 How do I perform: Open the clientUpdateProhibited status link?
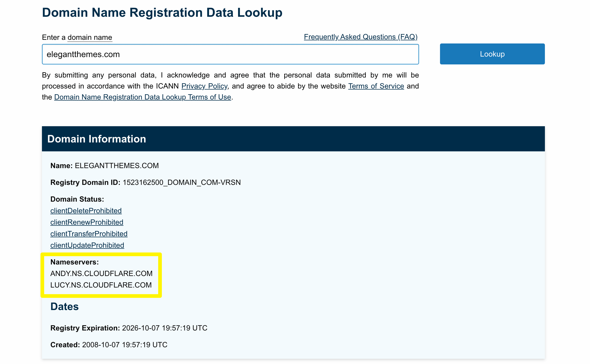coord(87,245)
